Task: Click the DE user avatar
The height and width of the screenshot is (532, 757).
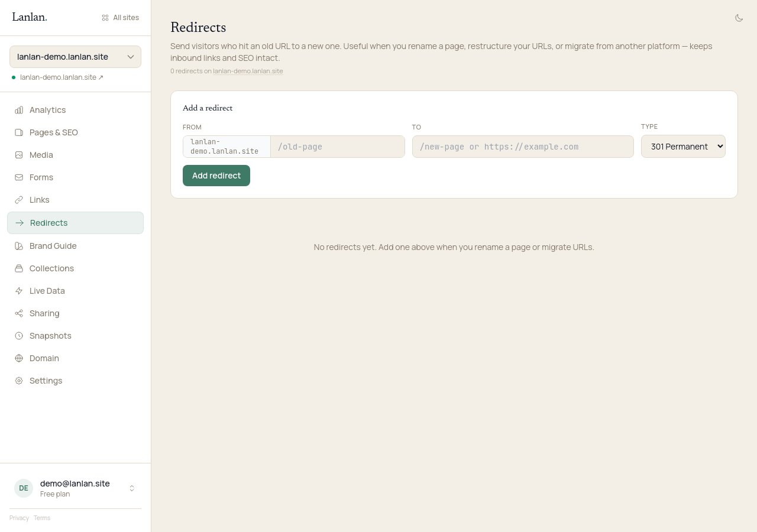Action: (x=24, y=488)
